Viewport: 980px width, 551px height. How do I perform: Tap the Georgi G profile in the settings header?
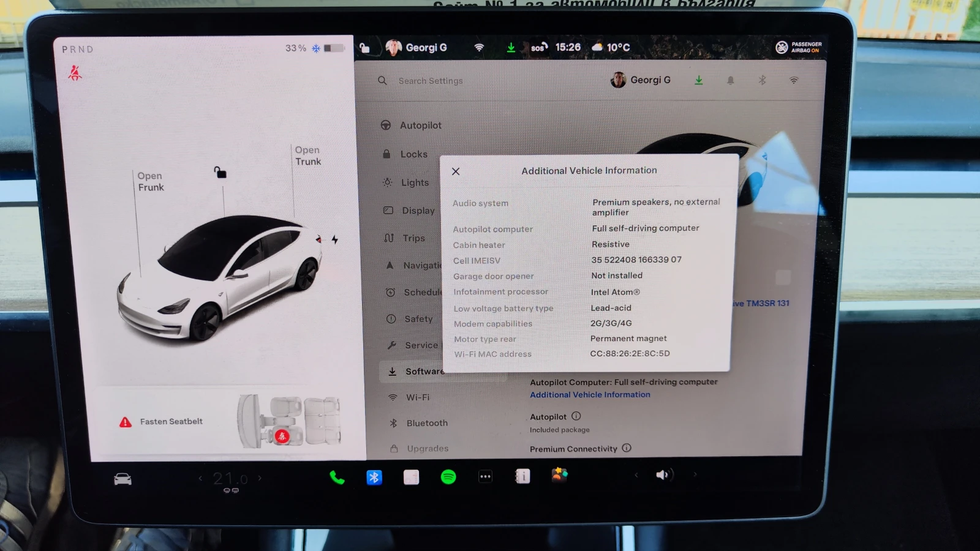[641, 80]
